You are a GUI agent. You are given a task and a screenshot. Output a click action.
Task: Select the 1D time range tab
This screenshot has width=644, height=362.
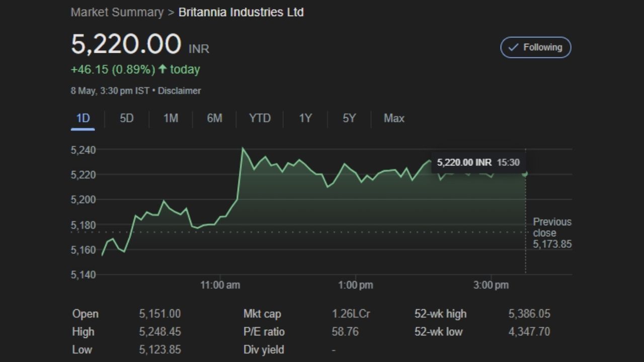pos(83,118)
